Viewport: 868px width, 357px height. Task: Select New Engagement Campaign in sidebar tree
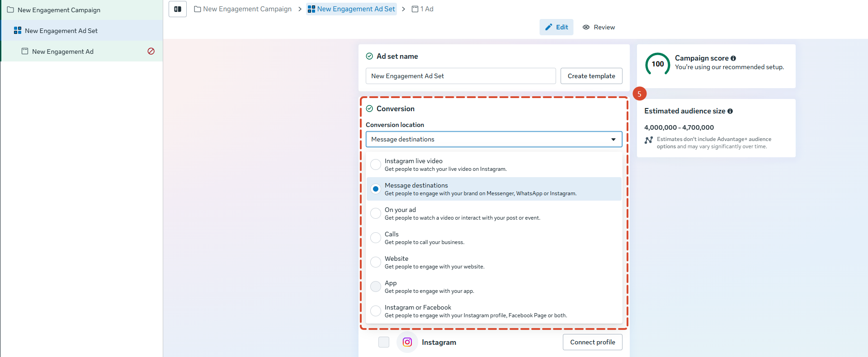tap(82, 10)
